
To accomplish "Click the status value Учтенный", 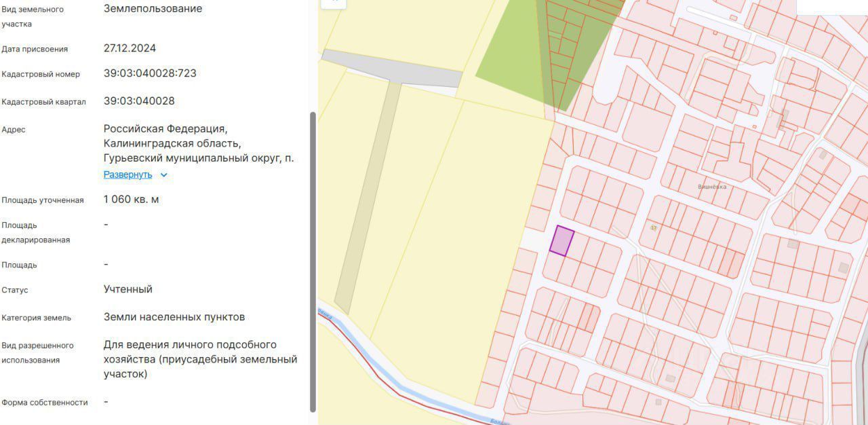I will (x=128, y=289).
